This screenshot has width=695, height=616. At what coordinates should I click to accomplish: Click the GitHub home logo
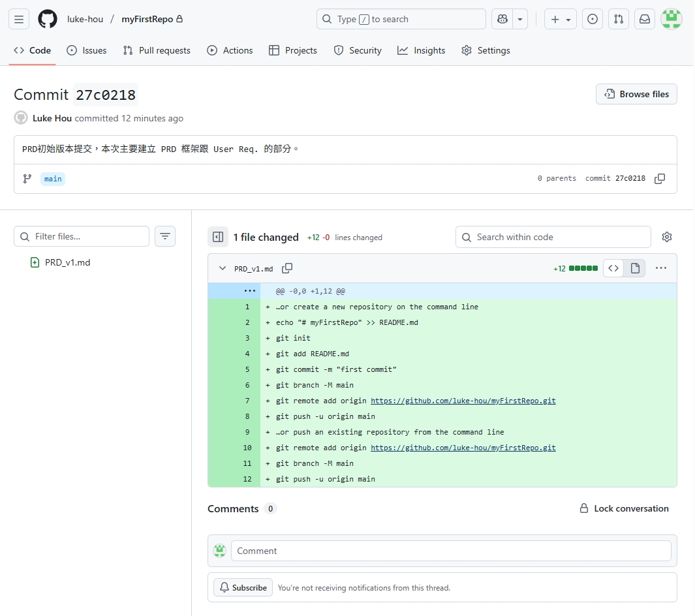coord(47,19)
